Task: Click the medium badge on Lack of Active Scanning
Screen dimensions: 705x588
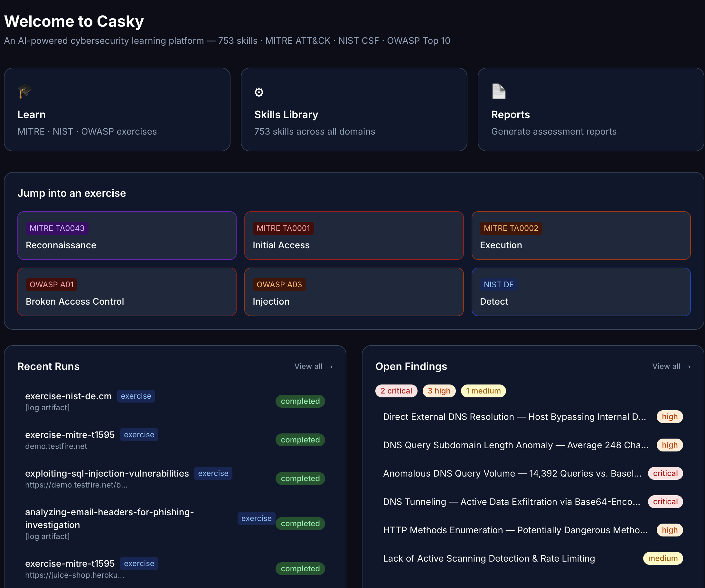Action: tap(663, 558)
